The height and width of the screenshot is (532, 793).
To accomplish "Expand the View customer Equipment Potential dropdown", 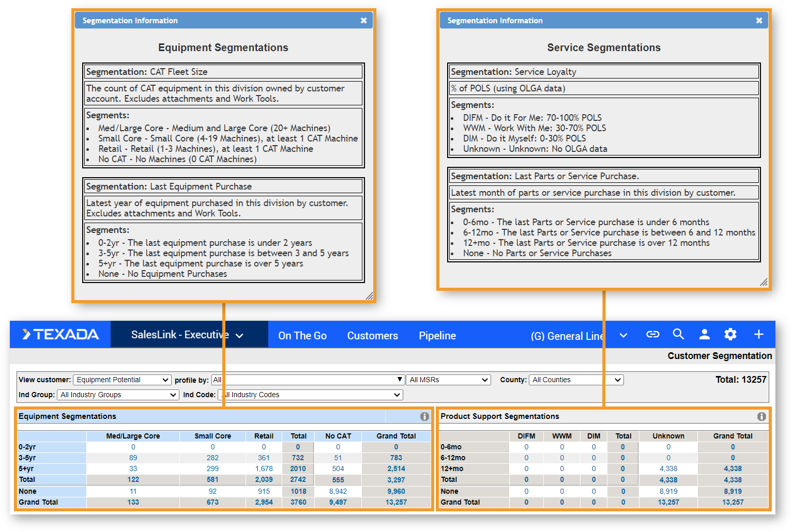I will [x=122, y=380].
